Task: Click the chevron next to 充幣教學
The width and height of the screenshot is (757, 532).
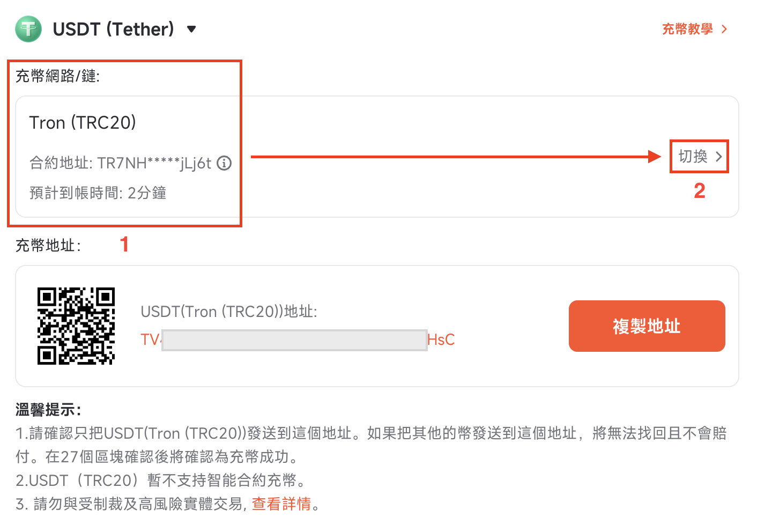Action: coord(724,29)
